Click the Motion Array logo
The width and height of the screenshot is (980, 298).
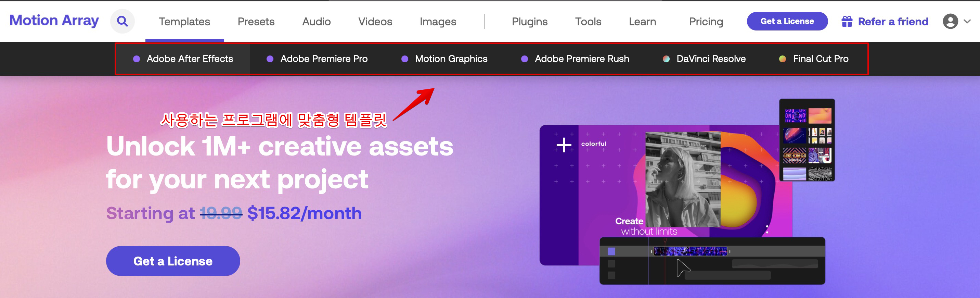click(x=54, y=21)
